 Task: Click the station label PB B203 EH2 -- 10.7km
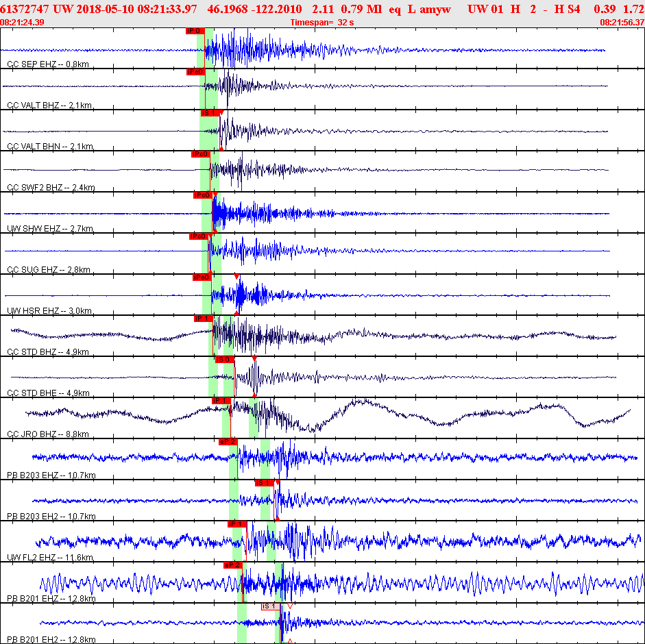pos(51,517)
